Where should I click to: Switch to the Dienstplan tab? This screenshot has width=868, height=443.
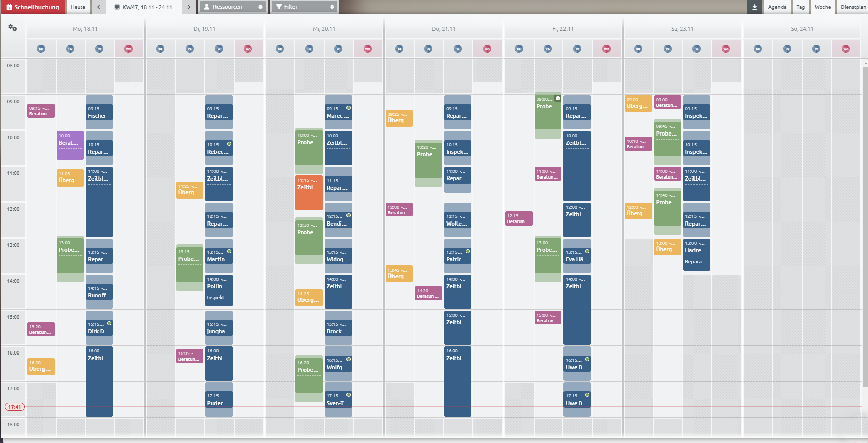pyautogui.click(x=853, y=7)
